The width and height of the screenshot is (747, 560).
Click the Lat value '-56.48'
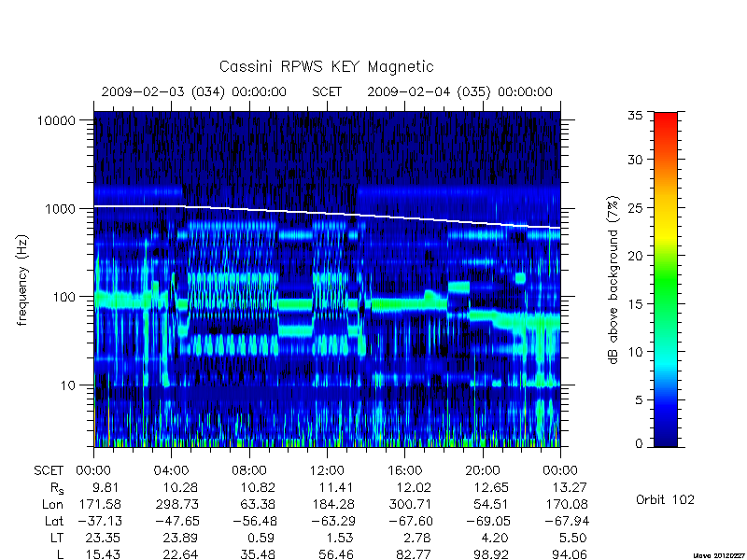255,521
